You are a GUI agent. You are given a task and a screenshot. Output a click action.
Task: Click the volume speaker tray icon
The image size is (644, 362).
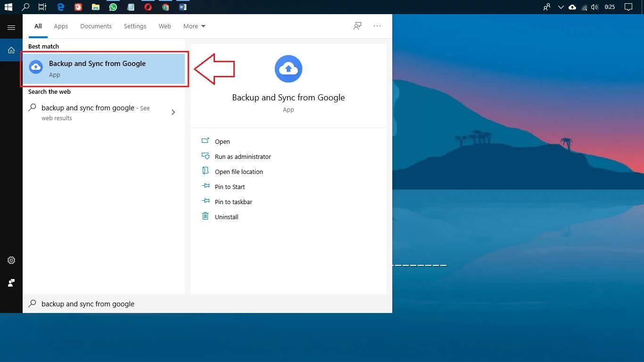click(594, 7)
